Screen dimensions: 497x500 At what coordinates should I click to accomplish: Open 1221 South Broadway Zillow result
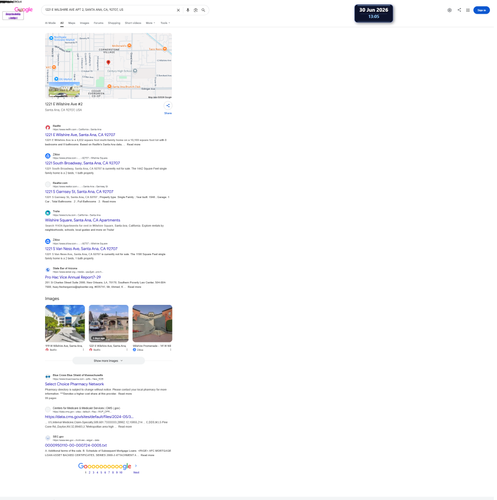pyautogui.click(x=82, y=163)
